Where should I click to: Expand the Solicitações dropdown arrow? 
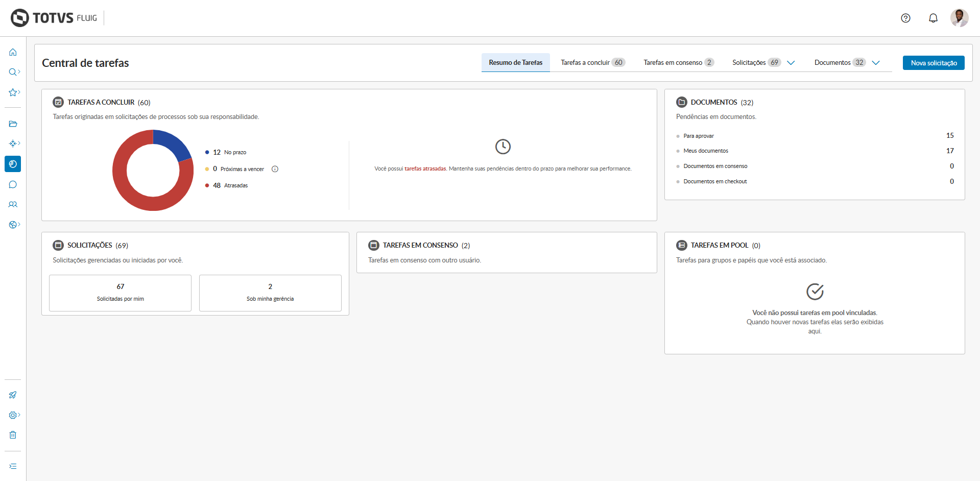pos(791,63)
